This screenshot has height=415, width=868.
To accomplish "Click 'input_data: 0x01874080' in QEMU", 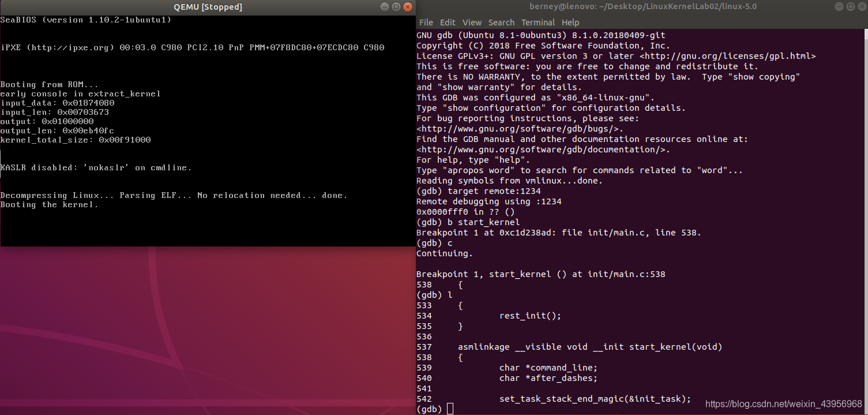I will (57, 103).
